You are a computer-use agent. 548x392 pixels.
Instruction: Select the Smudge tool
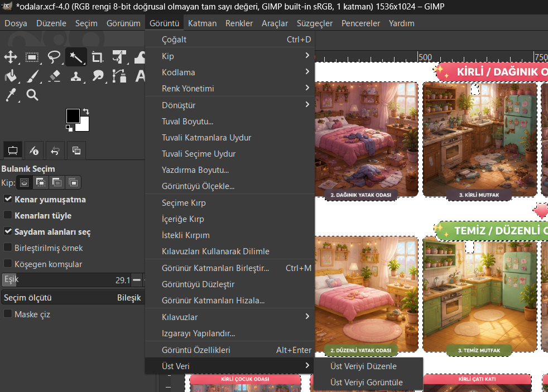[x=98, y=76]
